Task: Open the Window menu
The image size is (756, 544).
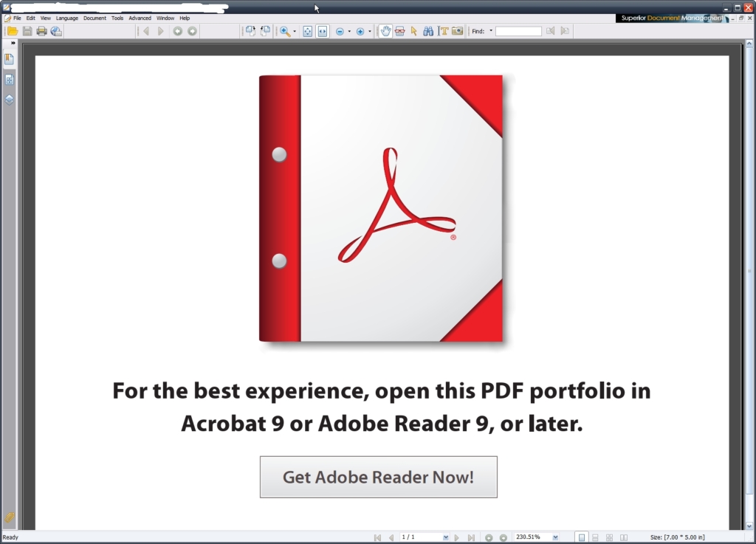Action: click(165, 18)
